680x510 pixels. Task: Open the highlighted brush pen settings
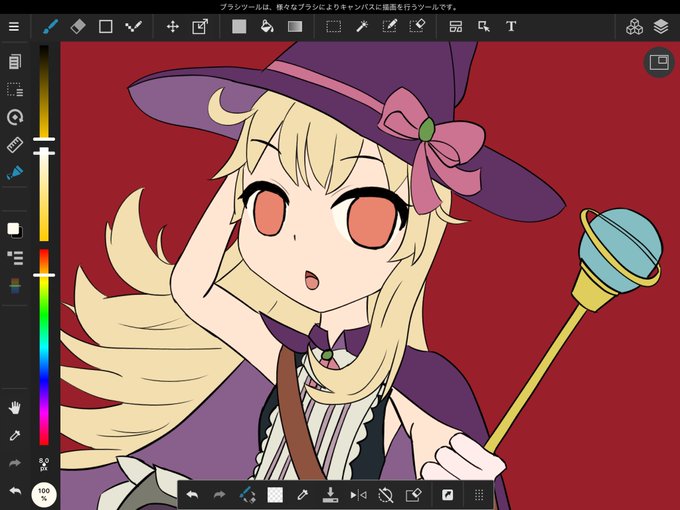15,173
